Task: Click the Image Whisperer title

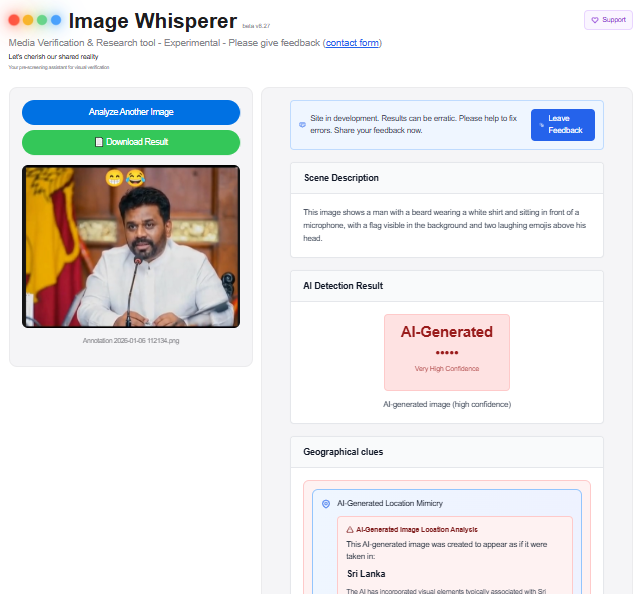Action: coord(153,21)
